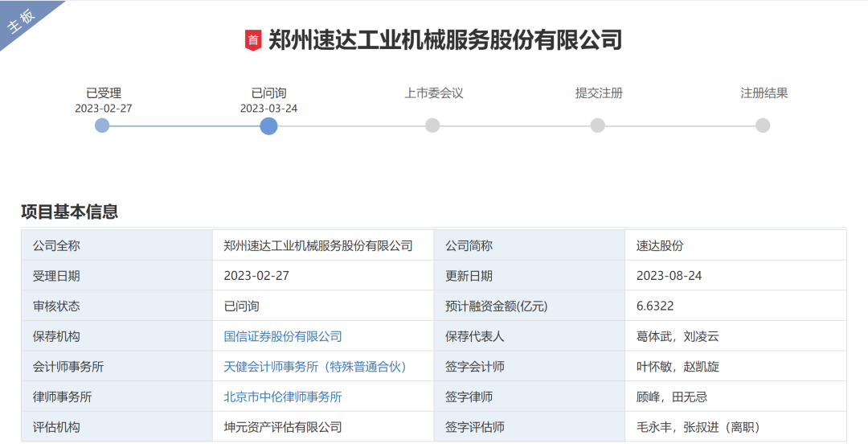
Task: Click the 受理日期 label cell
Action: click(117, 276)
